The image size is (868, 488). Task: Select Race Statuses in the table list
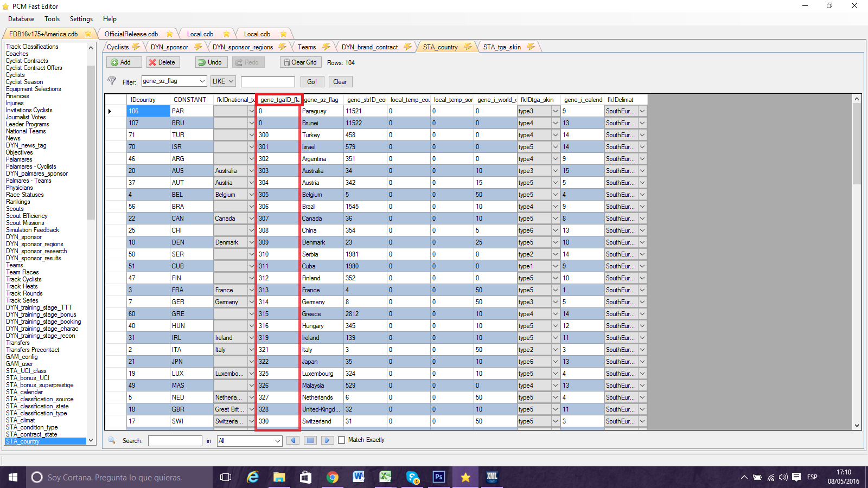tap(25, 195)
